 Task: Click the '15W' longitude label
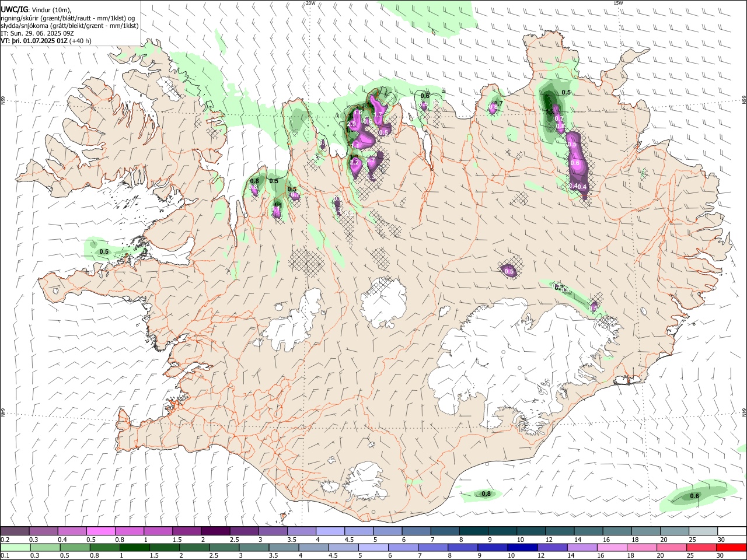tap(619, 3)
